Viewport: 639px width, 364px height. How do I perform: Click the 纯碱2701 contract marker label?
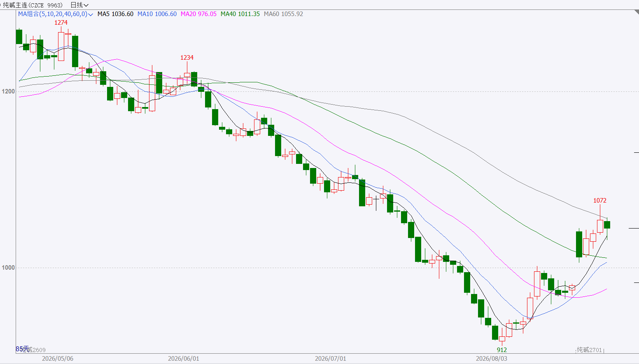coord(589,350)
